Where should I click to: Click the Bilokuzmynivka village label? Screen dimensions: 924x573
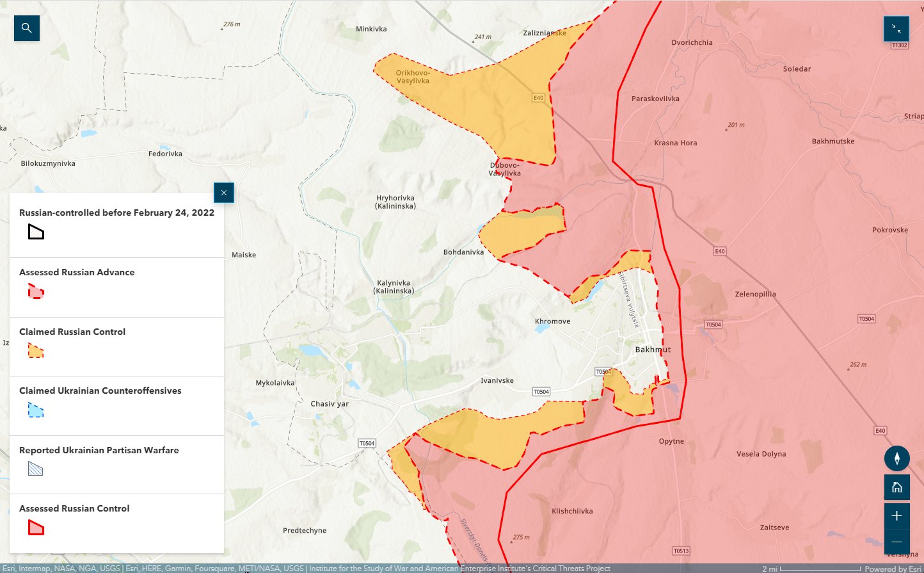(48, 163)
